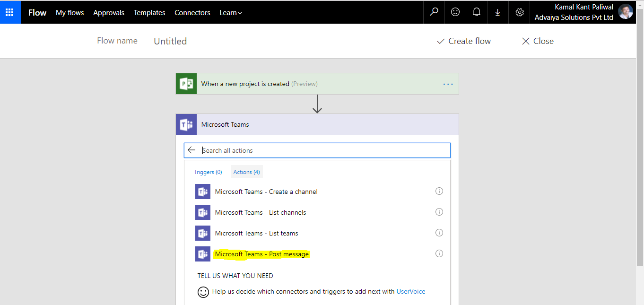Choose Microsoft Teams - Create a channel
The image size is (644, 305).
tap(266, 192)
